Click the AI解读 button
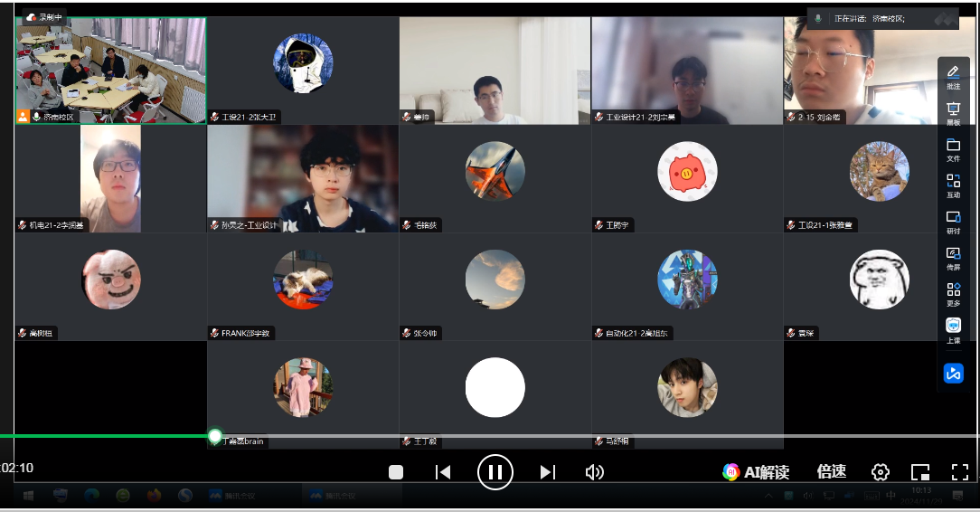The height and width of the screenshot is (512, 980). pos(756,471)
